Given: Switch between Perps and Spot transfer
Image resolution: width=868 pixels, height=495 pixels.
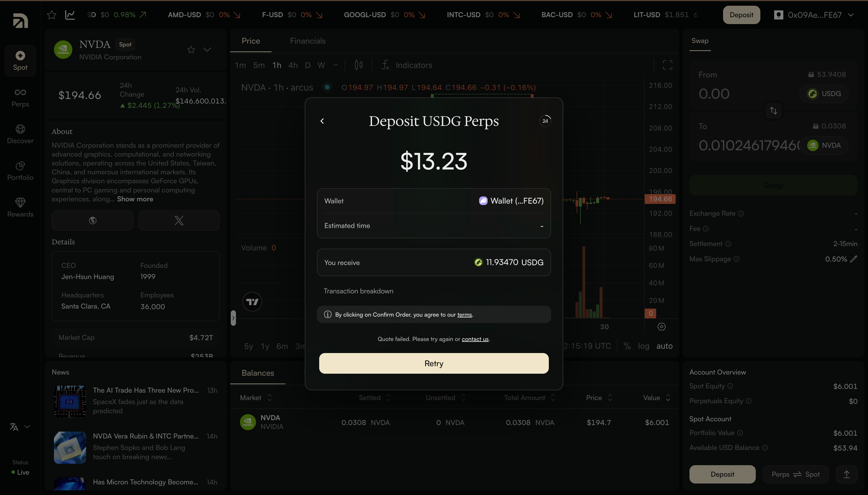Looking at the screenshot, I should point(796,474).
